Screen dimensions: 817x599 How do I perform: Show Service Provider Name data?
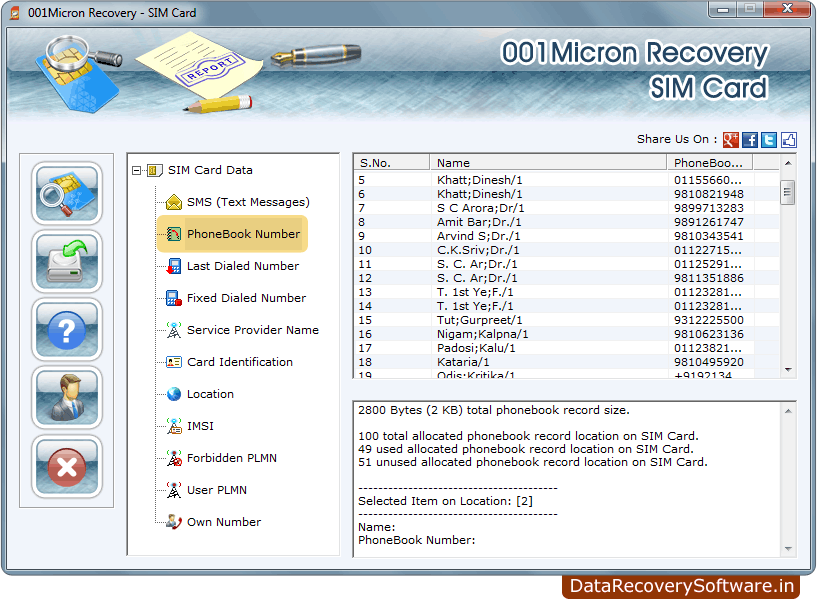253,330
